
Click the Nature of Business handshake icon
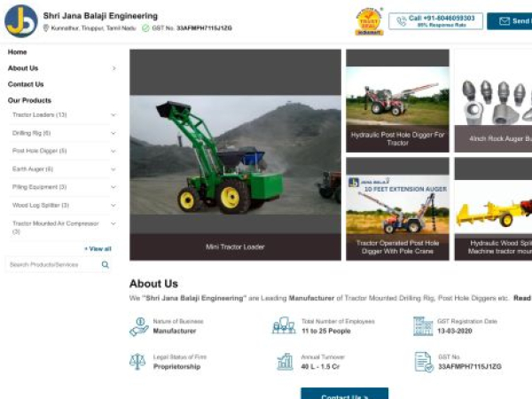pyautogui.click(x=138, y=325)
